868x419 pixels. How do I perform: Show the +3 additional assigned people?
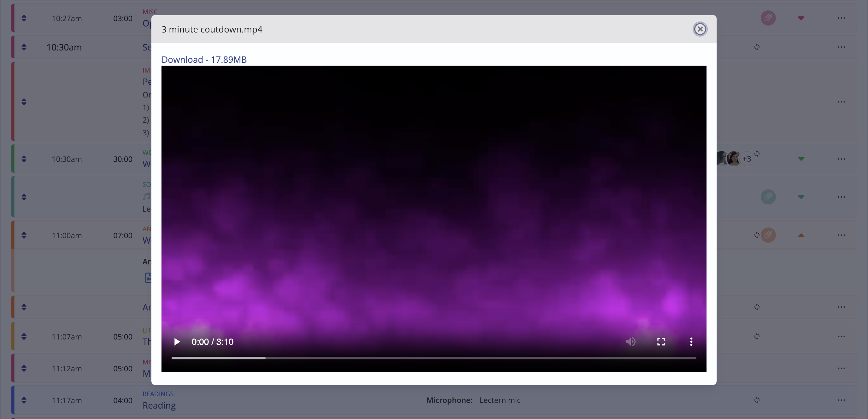pos(746,159)
